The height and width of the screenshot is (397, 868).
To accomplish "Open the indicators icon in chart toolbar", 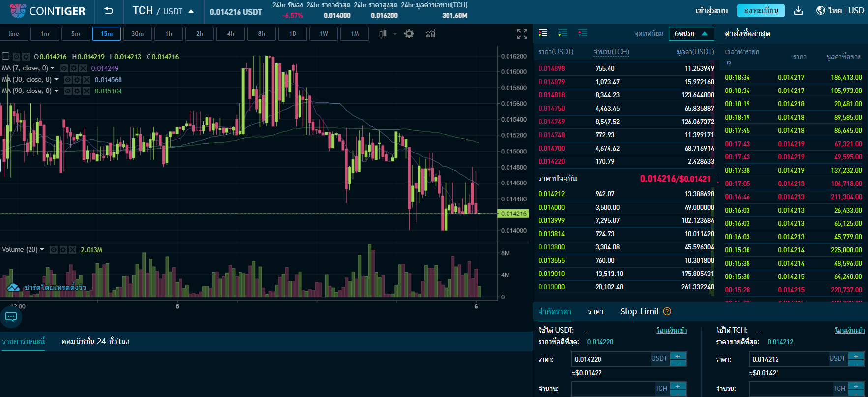I will 431,33.
